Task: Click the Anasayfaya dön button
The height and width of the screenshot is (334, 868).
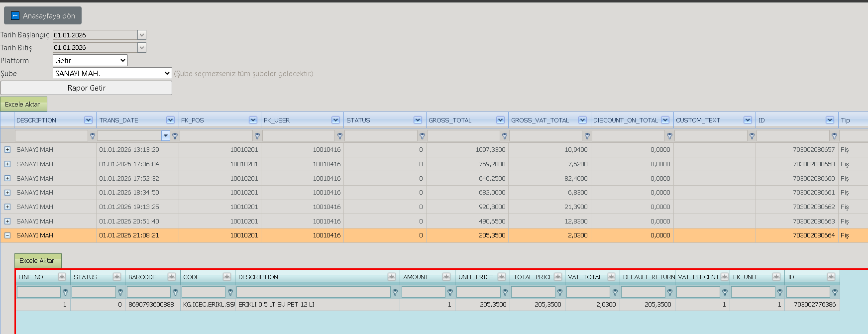Action: coord(43,15)
